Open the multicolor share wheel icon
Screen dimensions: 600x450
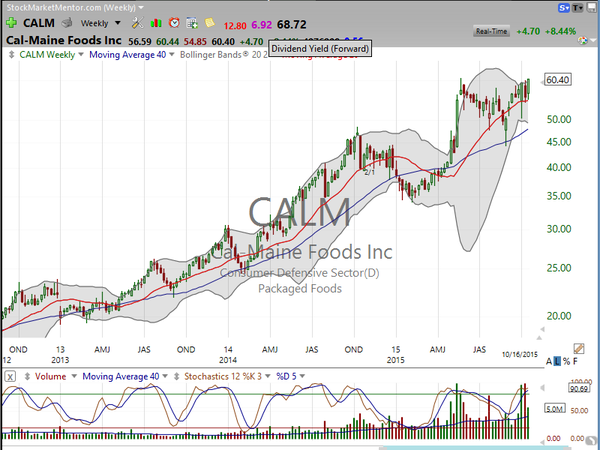(582, 40)
